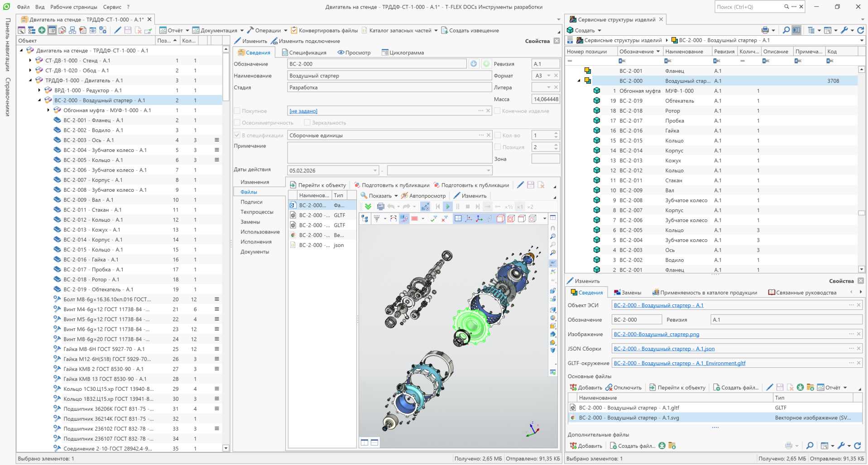Click the model structure tree icon in viewer
The width and height of the screenshot is (868, 465).
coord(365,218)
